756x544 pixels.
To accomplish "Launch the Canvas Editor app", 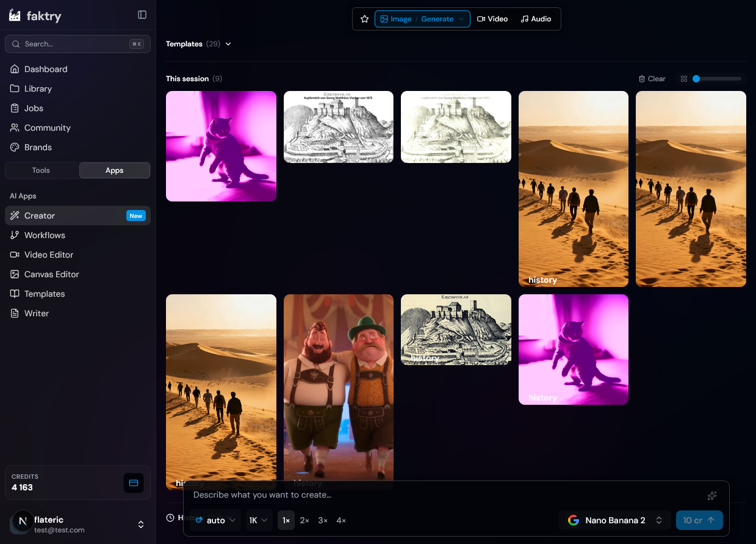I will 77,274.
